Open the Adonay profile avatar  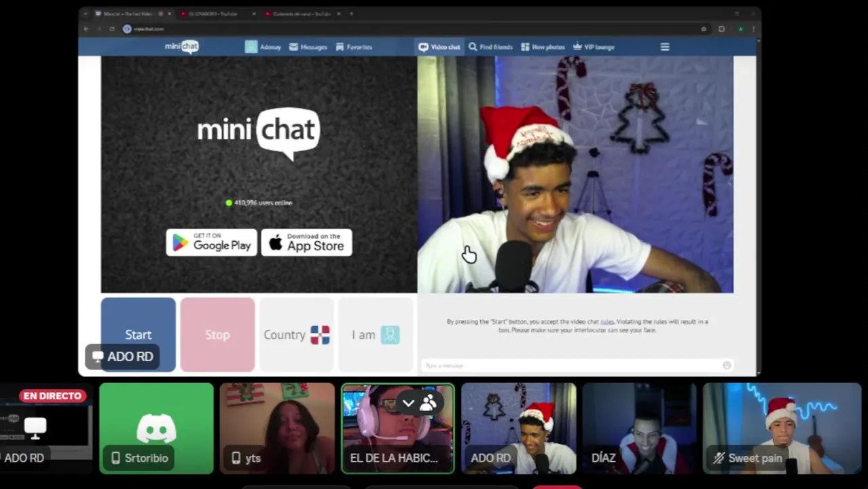[x=251, y=47]
